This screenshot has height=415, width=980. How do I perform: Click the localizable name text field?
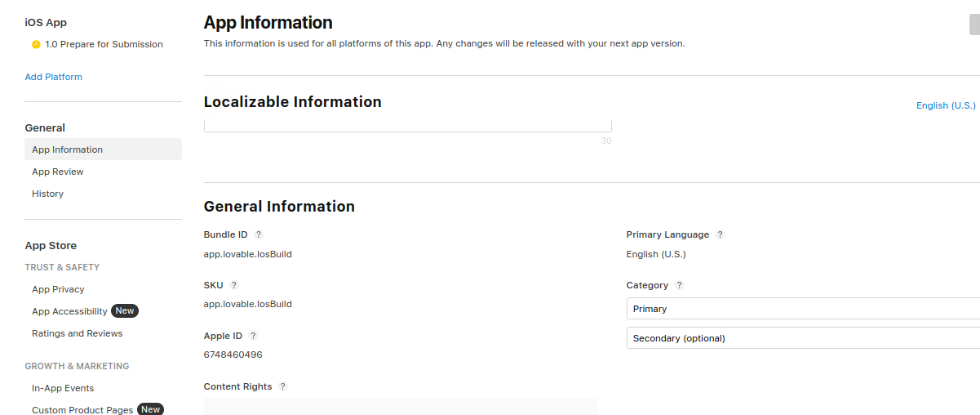[408, 126]
